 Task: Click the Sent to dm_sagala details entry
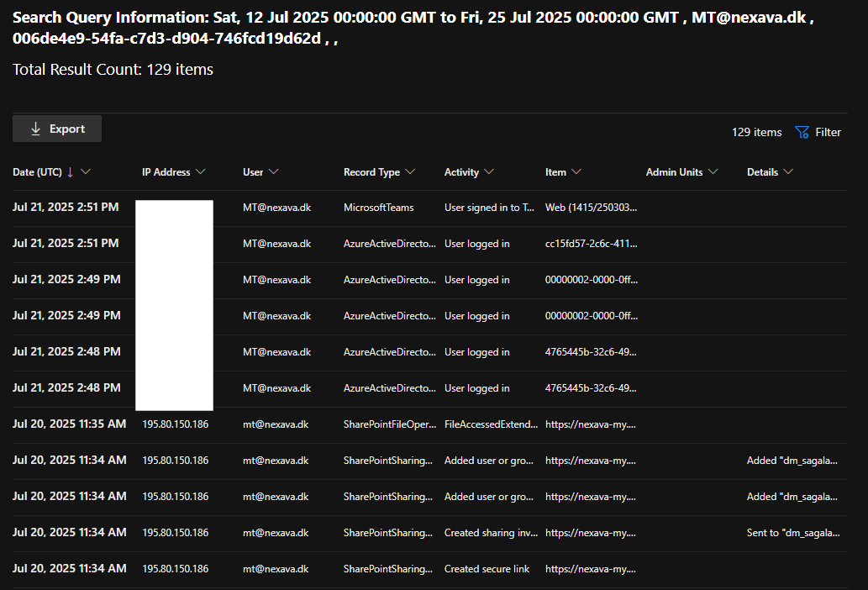click(x=792, y=532)
